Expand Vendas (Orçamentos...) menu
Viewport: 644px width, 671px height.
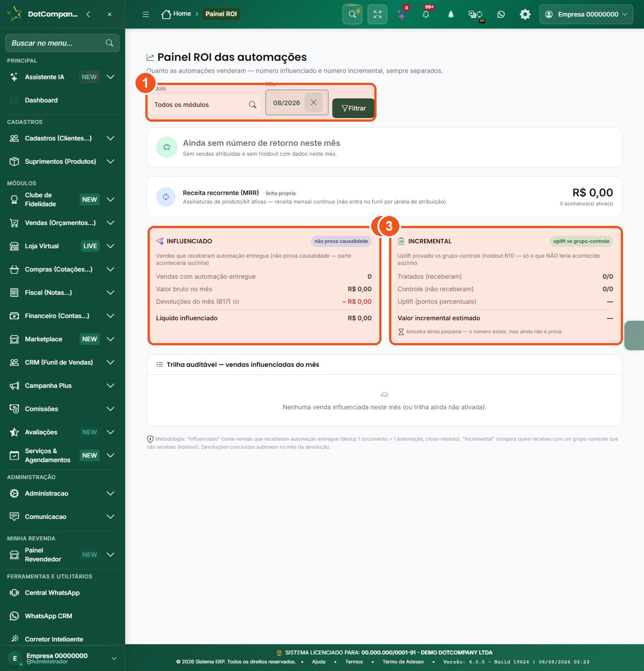[x=62, y=223]
